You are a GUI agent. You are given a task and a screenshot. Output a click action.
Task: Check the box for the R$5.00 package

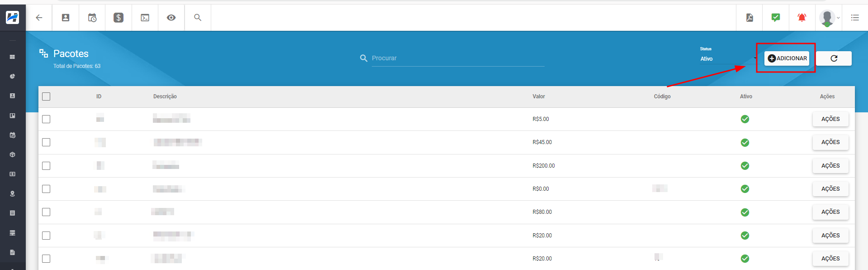[x=46, y=119]
